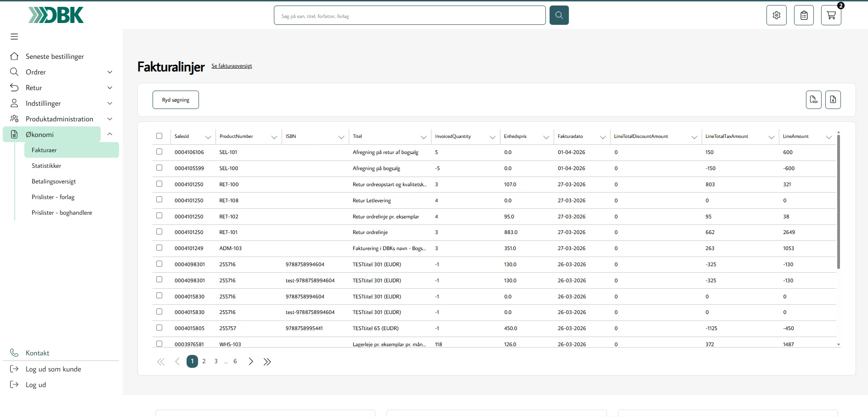Tick the select-all header checkbox
The image size is (868, 417).
point(159,136)
